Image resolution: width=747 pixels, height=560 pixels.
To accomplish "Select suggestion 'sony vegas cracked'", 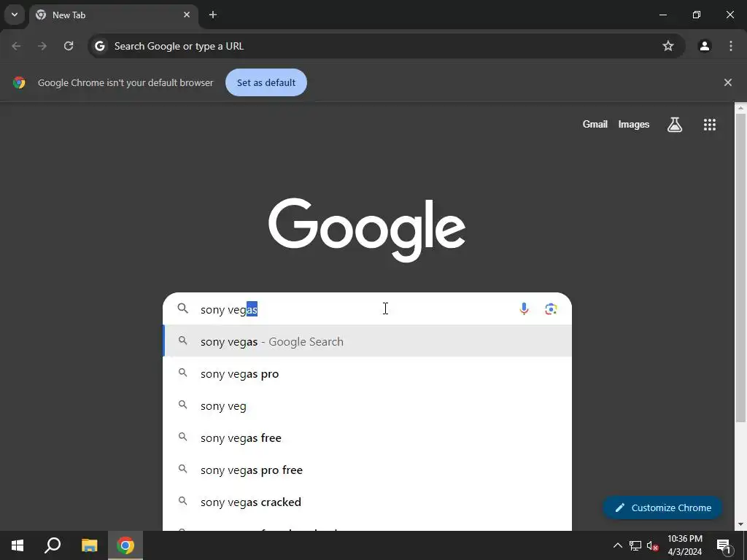I will (x=368, y=502).
